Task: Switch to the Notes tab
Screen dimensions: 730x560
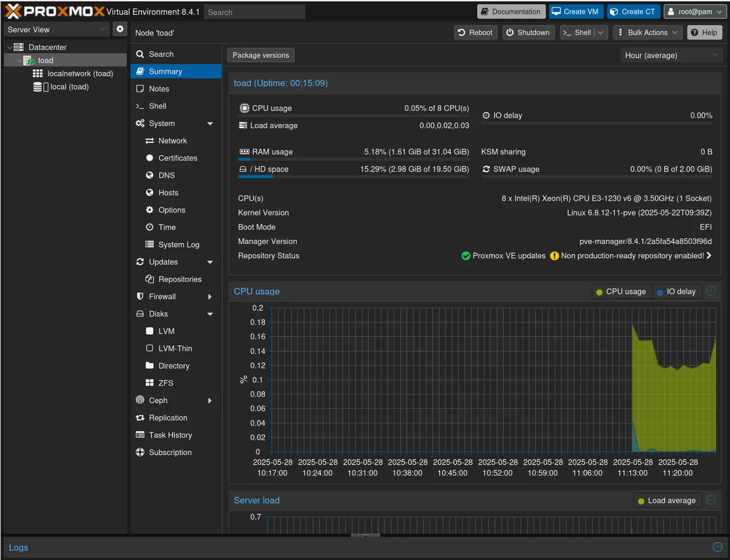Action: pos(159,89)
